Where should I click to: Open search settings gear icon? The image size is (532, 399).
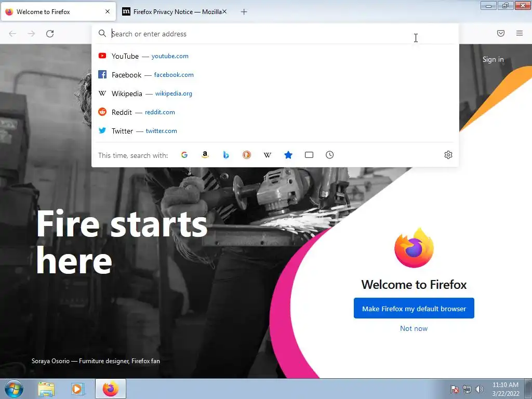(448, 155)
